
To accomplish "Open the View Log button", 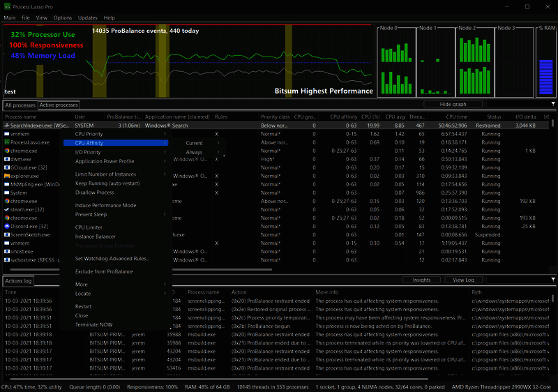I will [x=464, y=280].
